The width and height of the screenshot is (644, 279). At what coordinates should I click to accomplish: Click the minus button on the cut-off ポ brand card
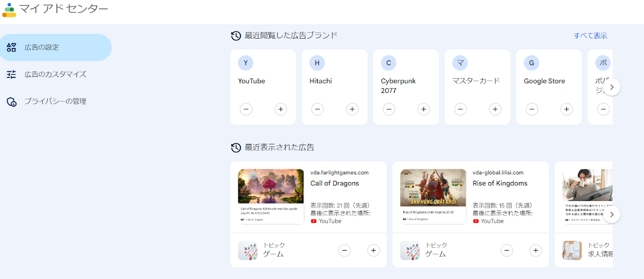[x=603, y=109]
